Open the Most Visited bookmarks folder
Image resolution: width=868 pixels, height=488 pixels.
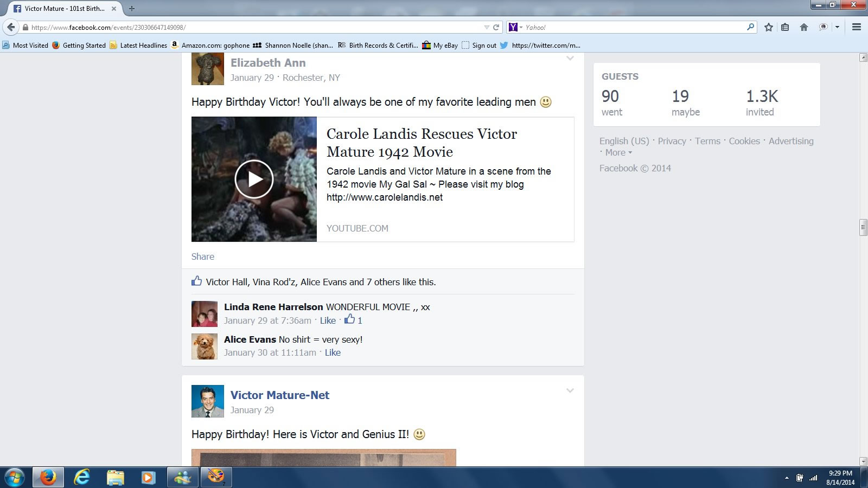tap(25, 46)
